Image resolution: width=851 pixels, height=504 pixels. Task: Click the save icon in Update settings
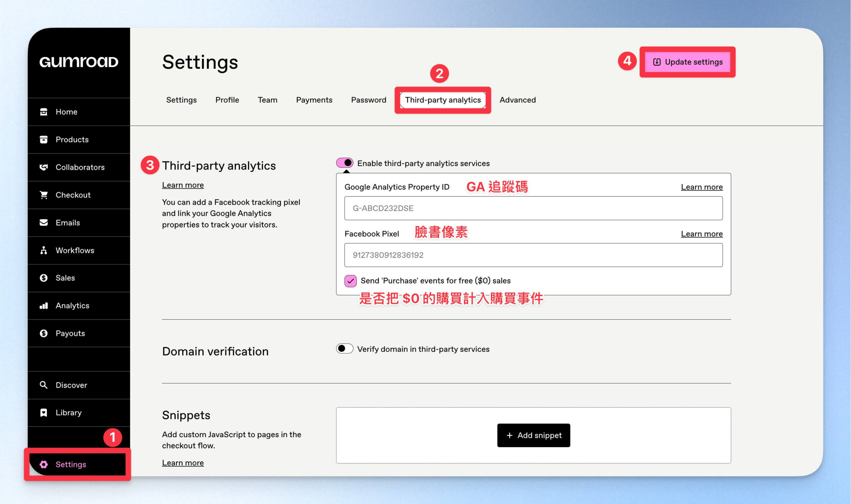657,62
